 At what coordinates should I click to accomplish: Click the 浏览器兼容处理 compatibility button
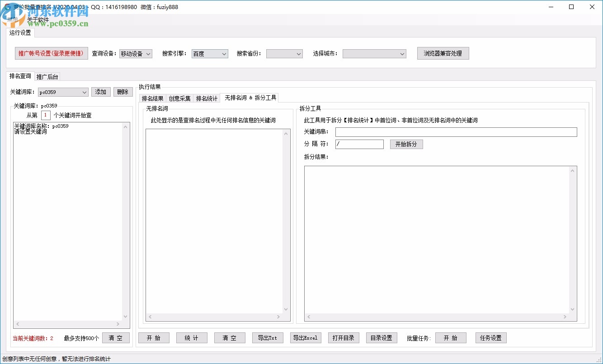coord(443,53)
